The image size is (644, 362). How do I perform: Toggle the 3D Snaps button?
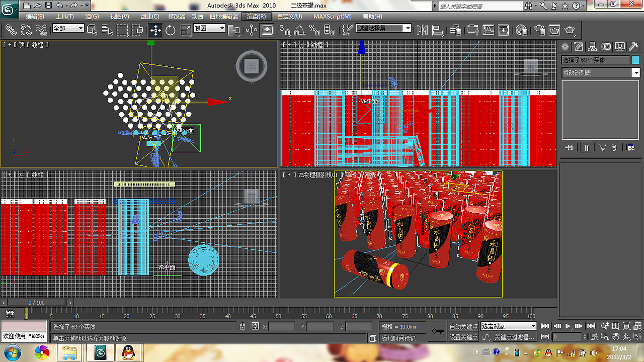(284, 30)
